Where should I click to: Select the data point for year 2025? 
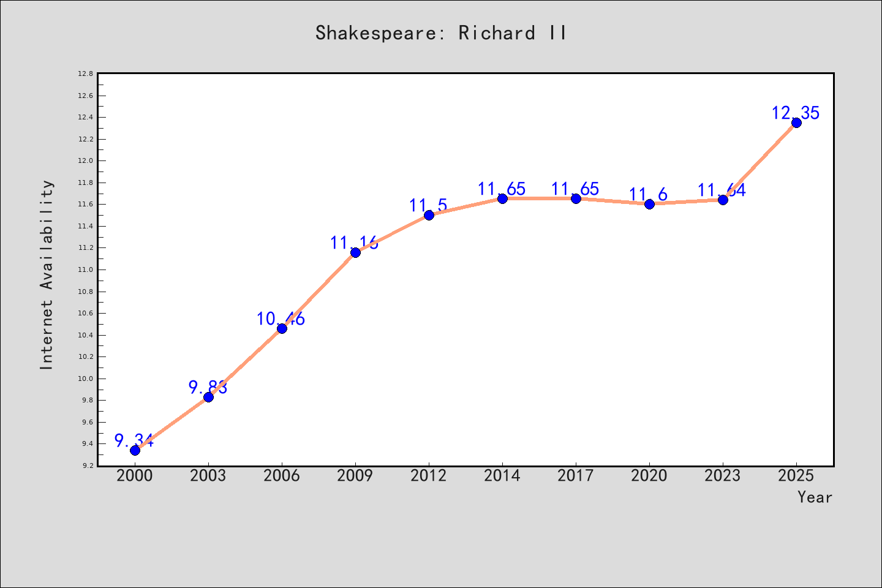(x=796, y=123)
